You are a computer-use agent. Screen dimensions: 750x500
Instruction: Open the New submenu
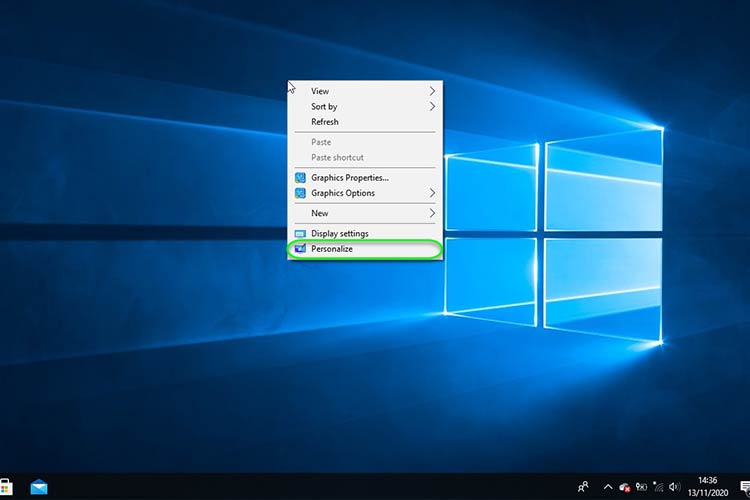365,213
